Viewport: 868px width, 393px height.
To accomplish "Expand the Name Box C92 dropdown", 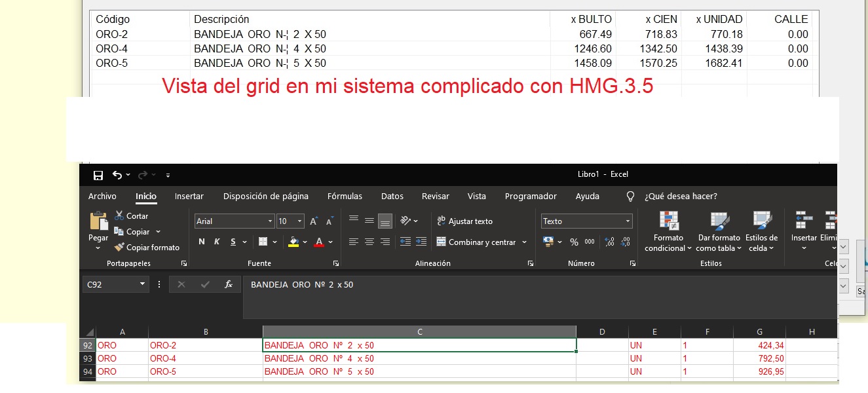I will click(x=143, y=284).
